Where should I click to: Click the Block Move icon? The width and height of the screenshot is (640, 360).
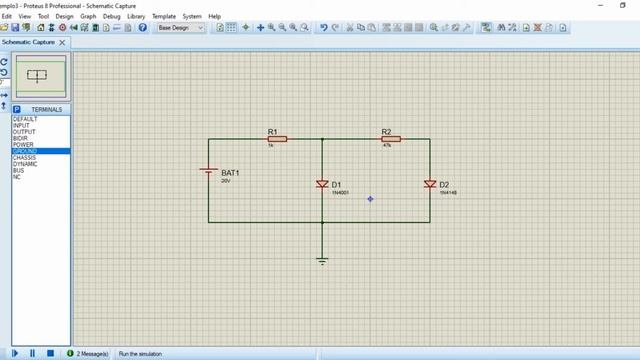point(397,27)
